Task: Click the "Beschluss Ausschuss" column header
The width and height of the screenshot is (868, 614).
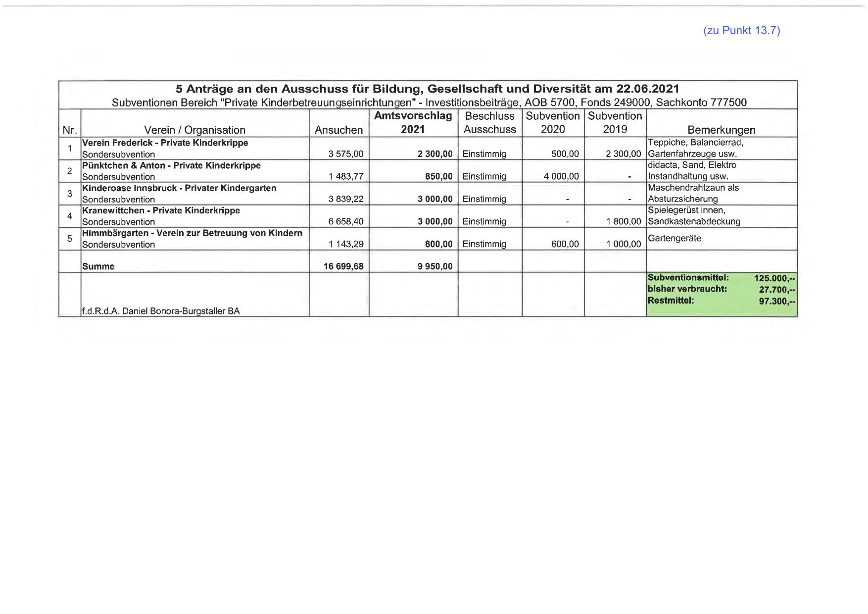Action: click(x=489, y=123)
